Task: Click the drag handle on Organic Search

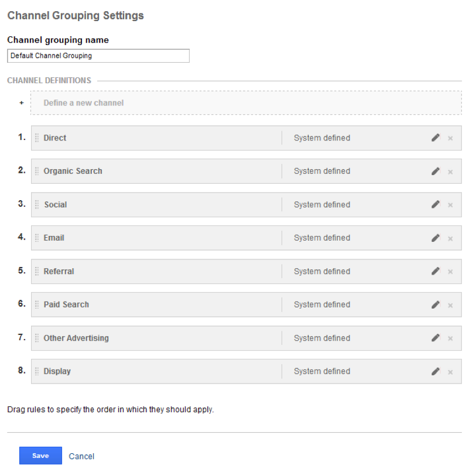Action: (37, 171)
